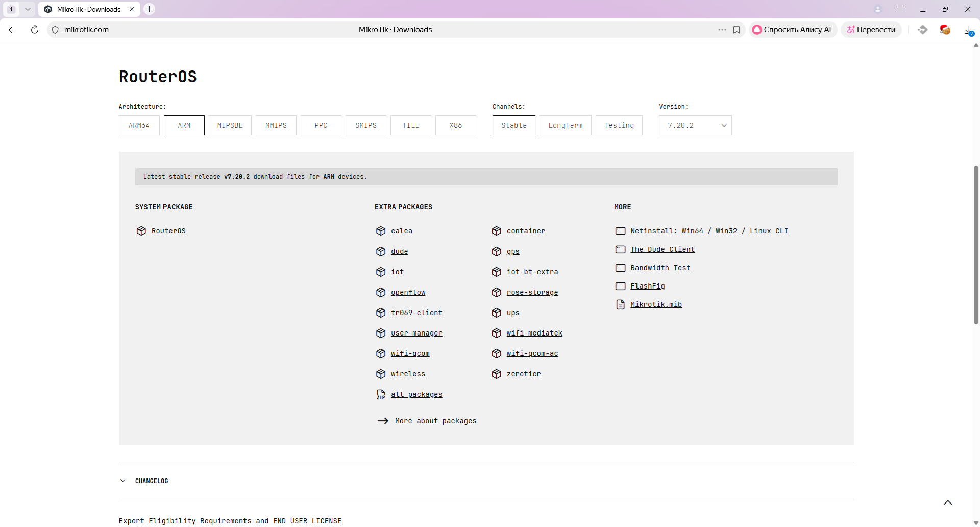This screenshot has height=527, width=980.
Task: Switch to MikroTik Downloads tab
Action: pyautogui.click(x=89, y=9)
